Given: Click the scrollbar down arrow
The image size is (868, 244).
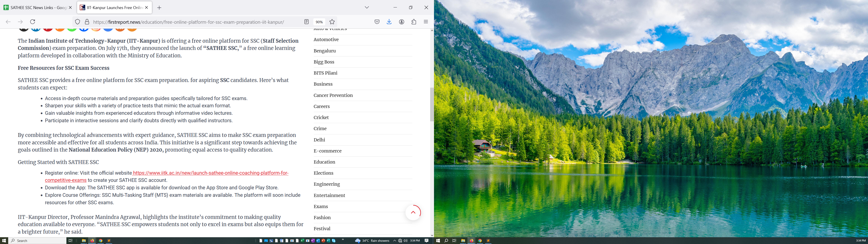Looking at the screenshot, I should point(432,235).
